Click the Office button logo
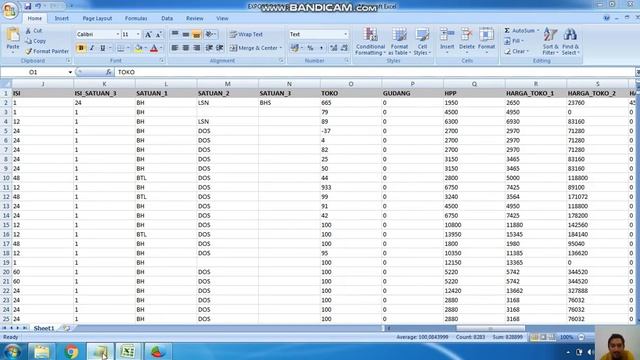 tap(9, 11)
